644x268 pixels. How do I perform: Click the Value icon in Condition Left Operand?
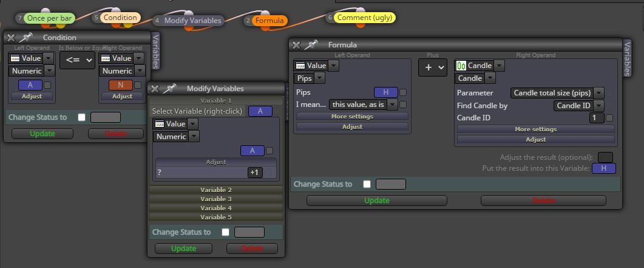(x=15, y=58)
